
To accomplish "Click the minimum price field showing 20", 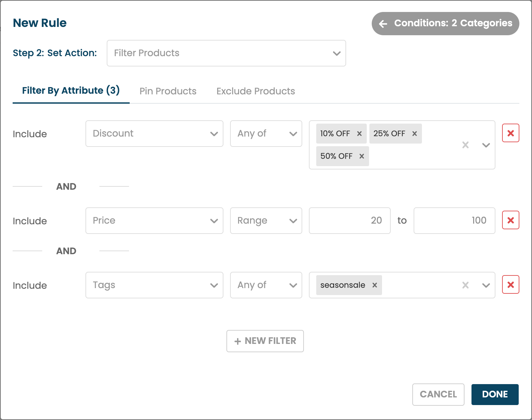I will click(x=349, y=221).
